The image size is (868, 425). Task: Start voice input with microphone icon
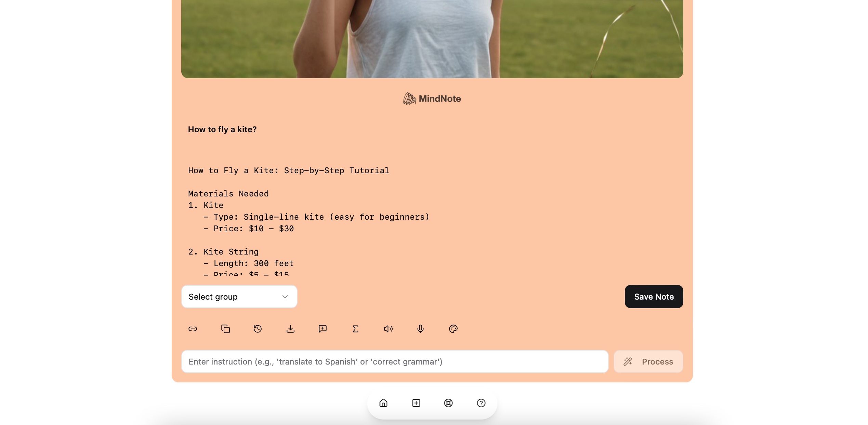[420, 329]
